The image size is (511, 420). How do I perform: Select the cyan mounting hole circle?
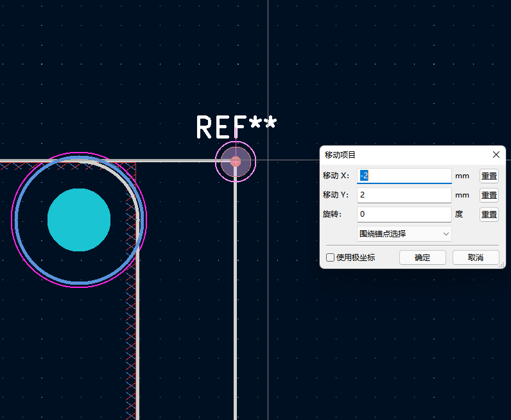coord(79,220)
